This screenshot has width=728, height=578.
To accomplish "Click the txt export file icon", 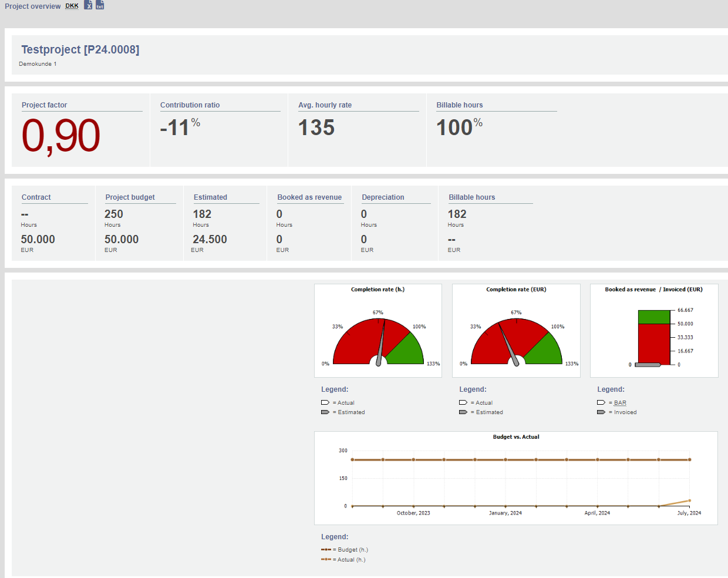I will click(x=100, y=5).
